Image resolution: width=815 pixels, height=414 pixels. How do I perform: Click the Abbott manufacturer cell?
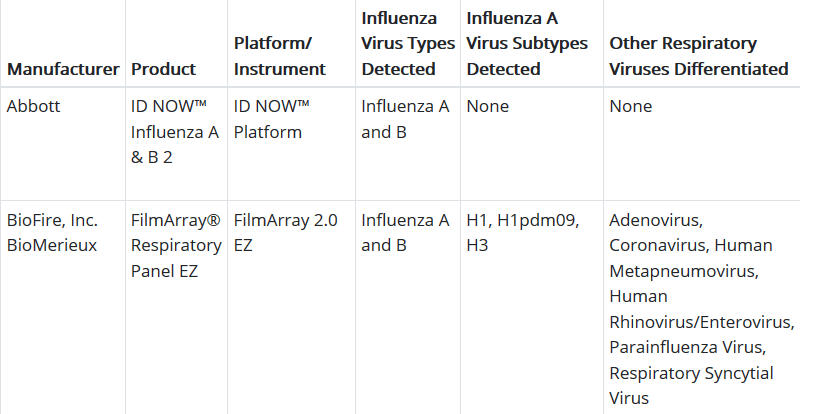click(34, 106)
